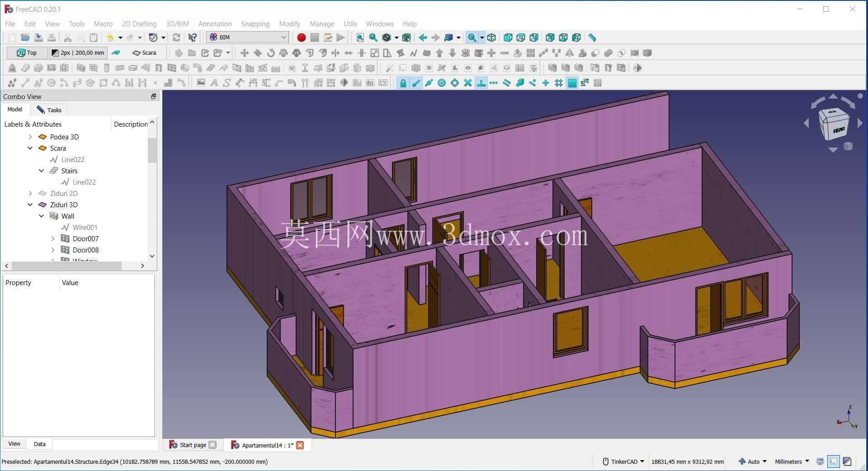Screen dimensions: 868x471
Task: Select the Draft Line tool
Action: coord(25,83)
